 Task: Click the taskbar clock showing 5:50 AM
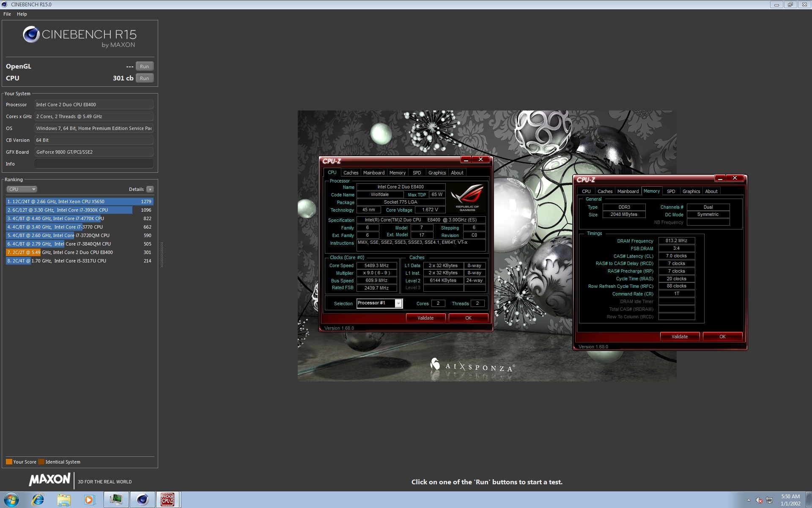(x=790, y=500)
